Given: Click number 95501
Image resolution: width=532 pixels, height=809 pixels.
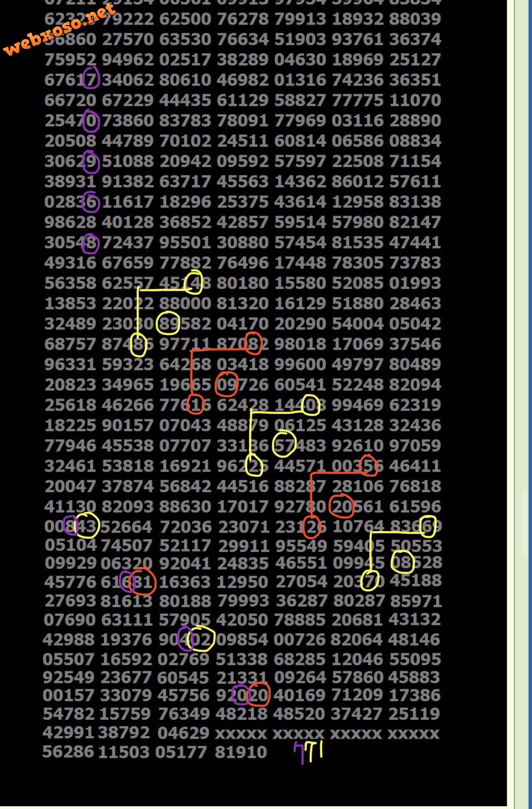Looking at the screenshot, I should click(185, 242).
